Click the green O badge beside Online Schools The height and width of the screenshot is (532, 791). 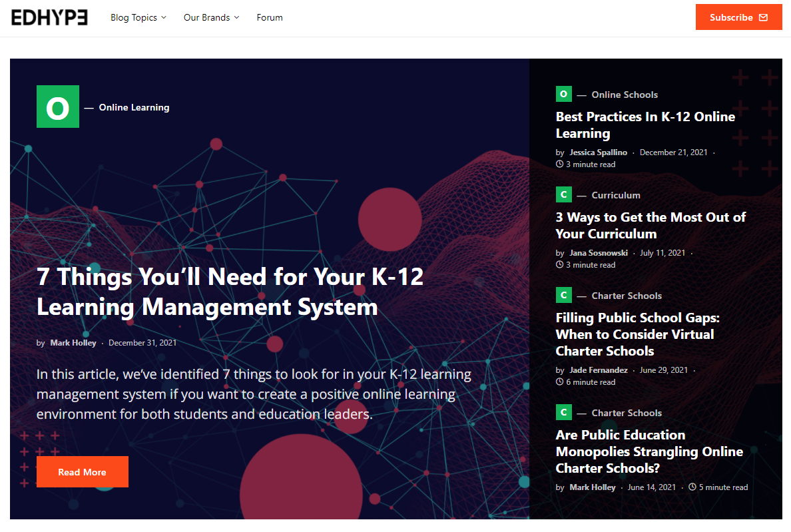[563, 95]
